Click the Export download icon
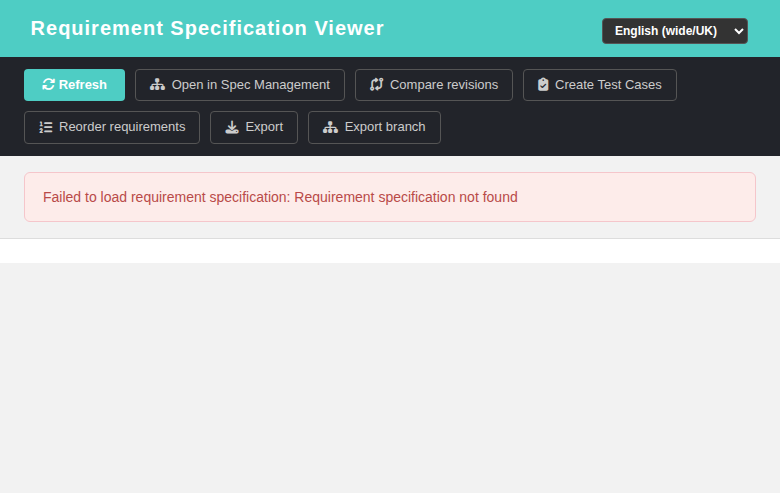Image resolution: width=780 pixels, height=493 pixels. click(x=232, y=127)
